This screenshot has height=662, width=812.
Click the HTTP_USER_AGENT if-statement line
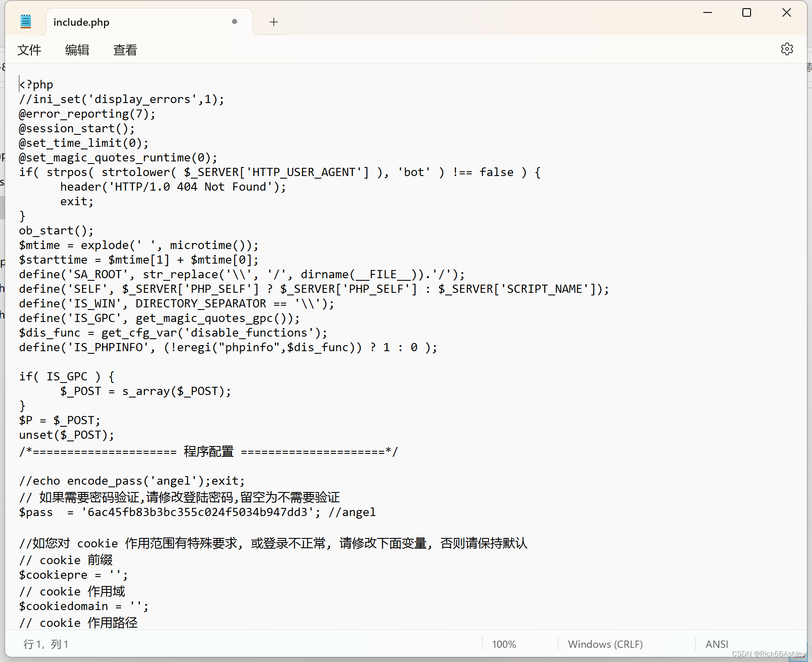tap(280, 172)
